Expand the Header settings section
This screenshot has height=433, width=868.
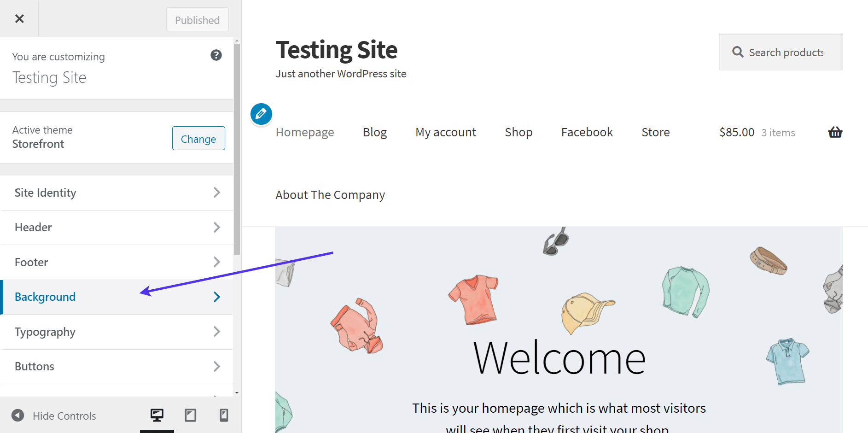117,227
